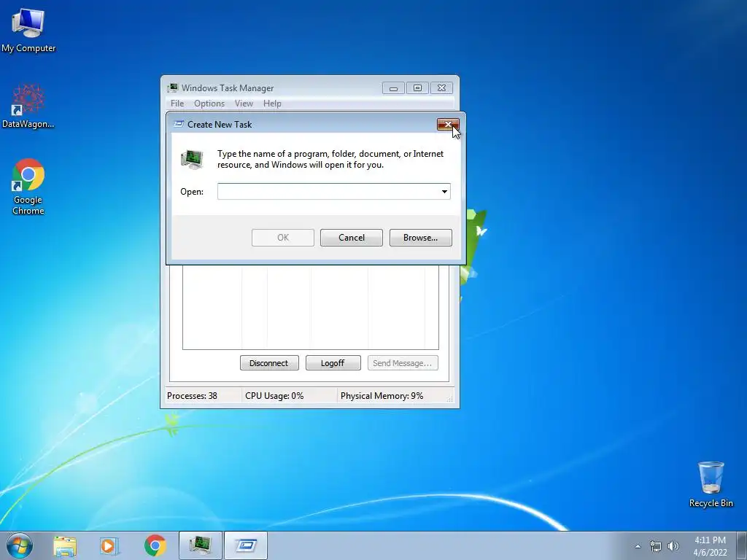Image resolution: width=747 pixels, height=560 pixels.
Task: Open the volume speaker tray icon
Action: pos(673,546)
